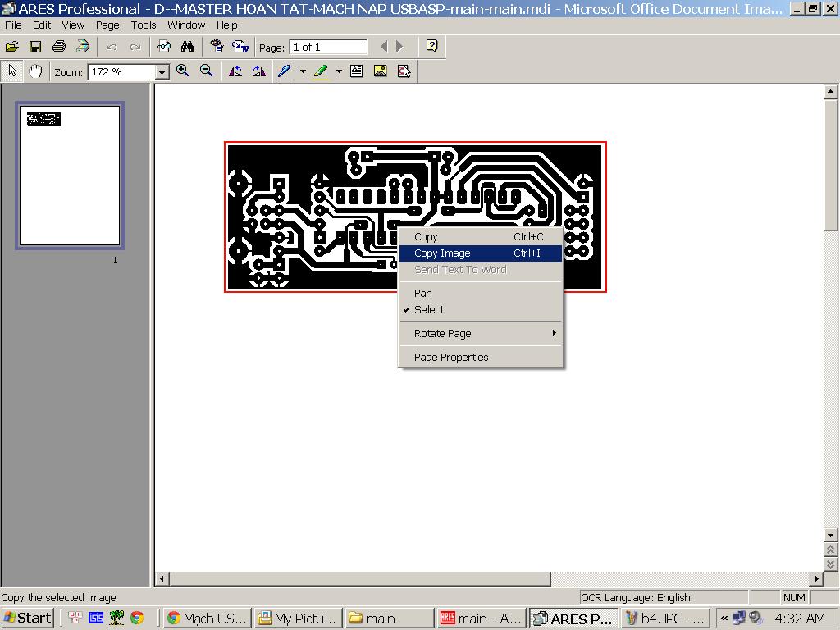840x630 pixels.
Task: Select the yellow Highlighter tool
Action: (x=321, y=71)
